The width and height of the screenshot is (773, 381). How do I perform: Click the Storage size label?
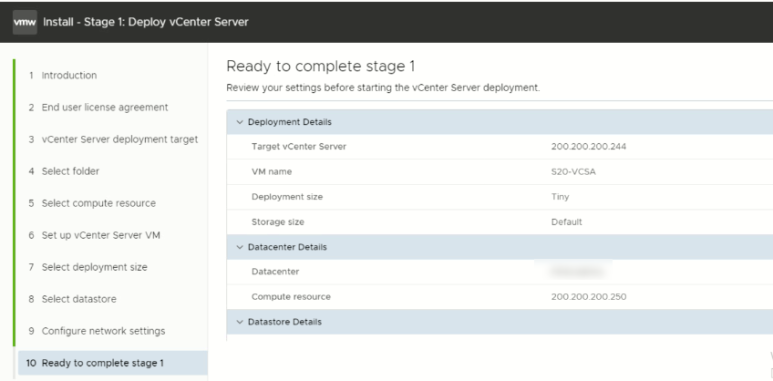click(278, 222)
